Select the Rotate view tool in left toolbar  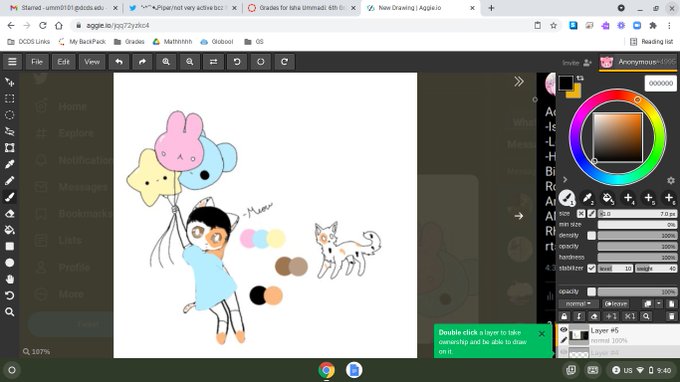click(x=10, y=296)
